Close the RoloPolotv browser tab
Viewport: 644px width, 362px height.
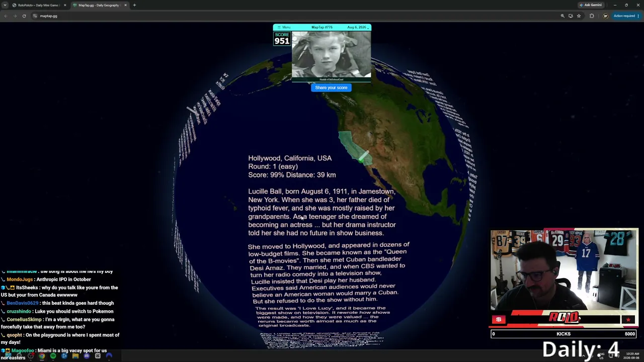65,5
